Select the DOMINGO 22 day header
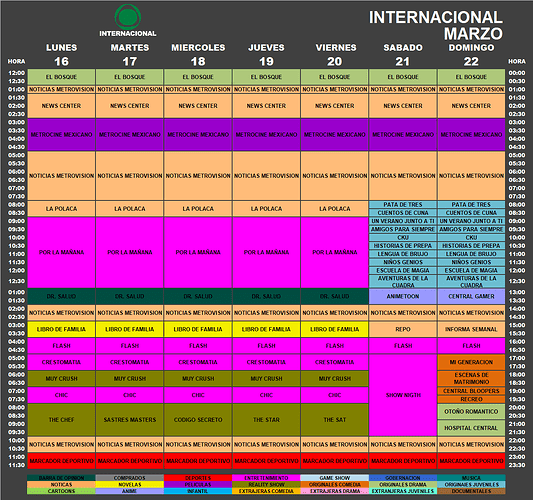This screenshot has height=500, width=533. click(471, 55)
